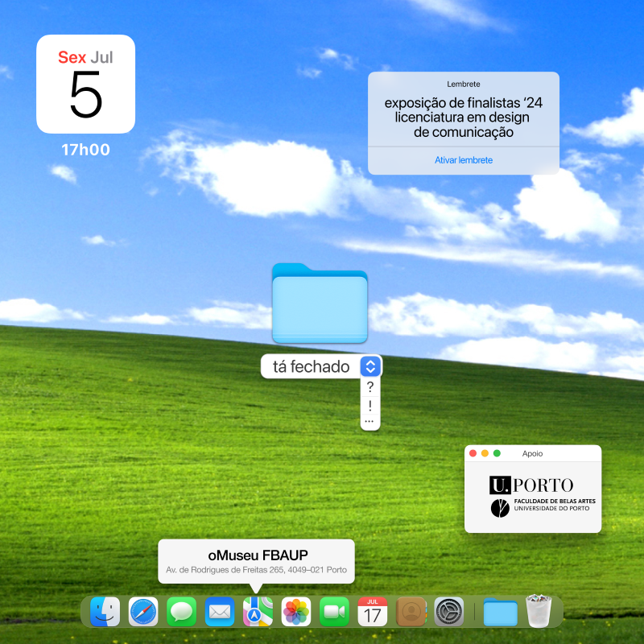The image size is (644, 644).
Task: Choose the '?' option in dropdown list
Action: pyautogui.click(x=370, y=387)
